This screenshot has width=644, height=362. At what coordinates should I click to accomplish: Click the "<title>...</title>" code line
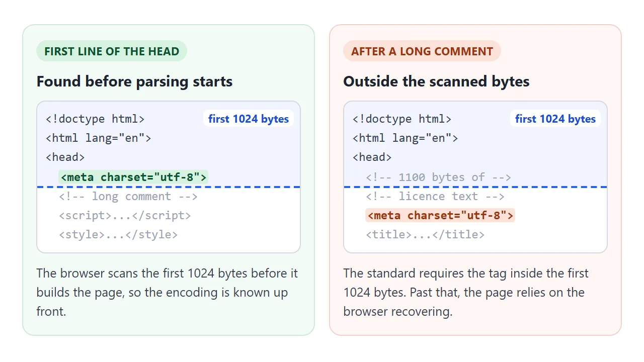425,235
